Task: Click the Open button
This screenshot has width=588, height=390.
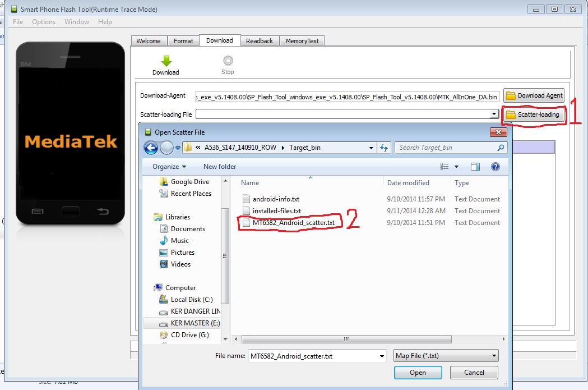Action: point(418,373)
